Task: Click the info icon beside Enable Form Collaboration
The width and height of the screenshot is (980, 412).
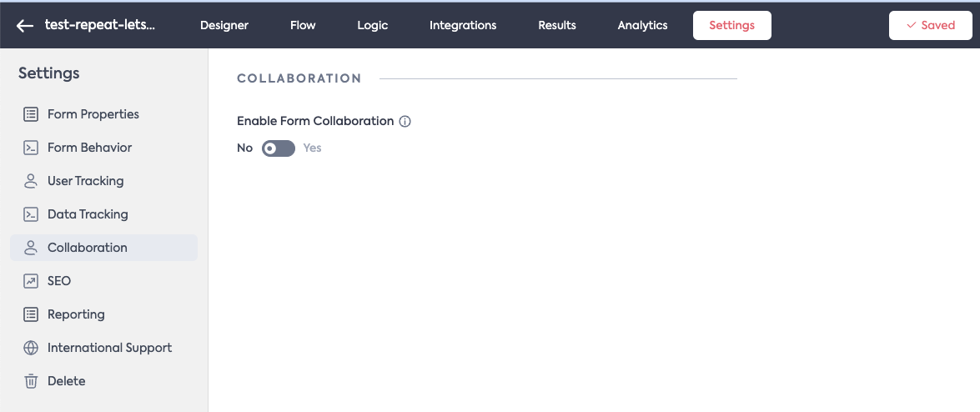Action: coord(405,121)
